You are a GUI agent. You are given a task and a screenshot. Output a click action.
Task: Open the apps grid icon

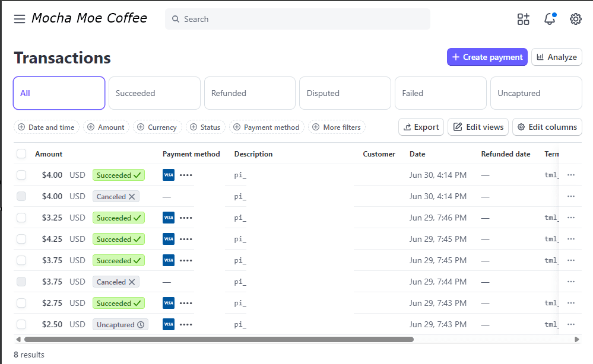click(x=523, y=18)
